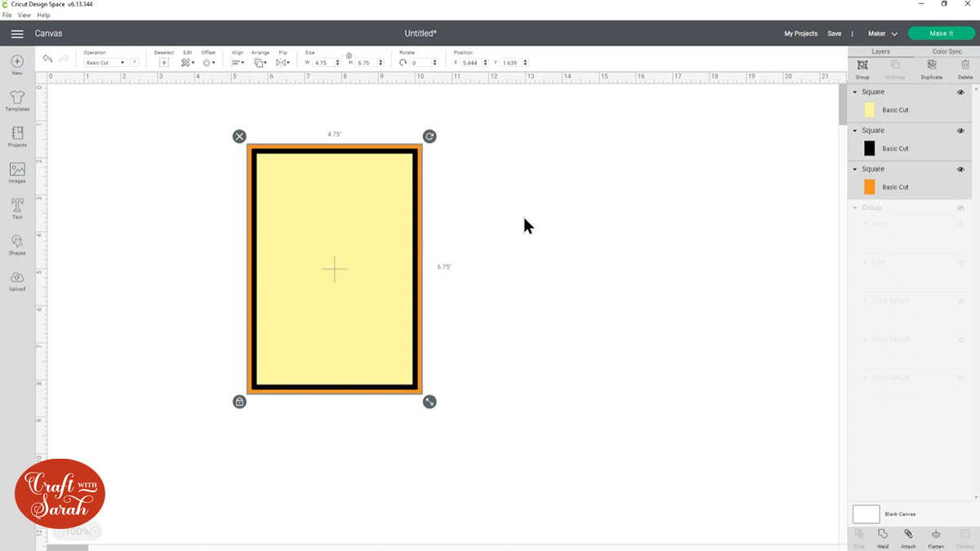This screenshot has width=980, height=551.
Task: Click the resize handle on selection
Action: coord(430,402)
